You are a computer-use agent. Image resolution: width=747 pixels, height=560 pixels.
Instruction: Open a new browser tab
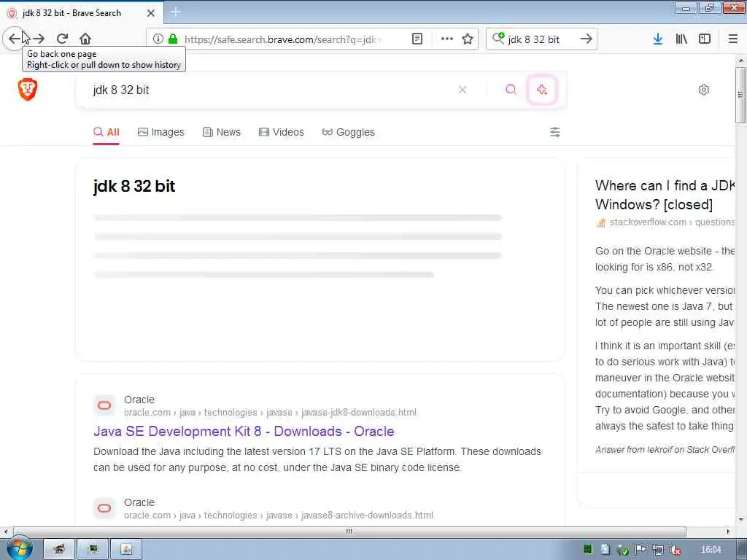pyautogui.click(x=176, y=12)
